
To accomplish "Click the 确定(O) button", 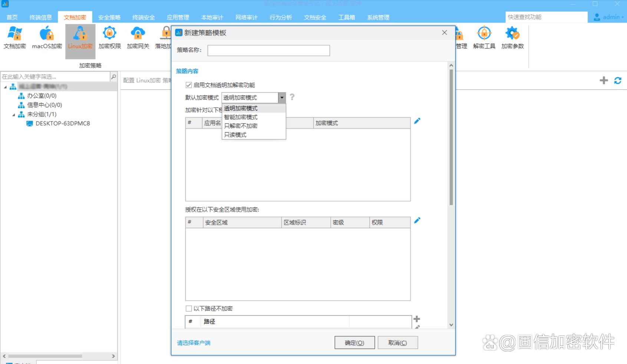I will 354,343.
